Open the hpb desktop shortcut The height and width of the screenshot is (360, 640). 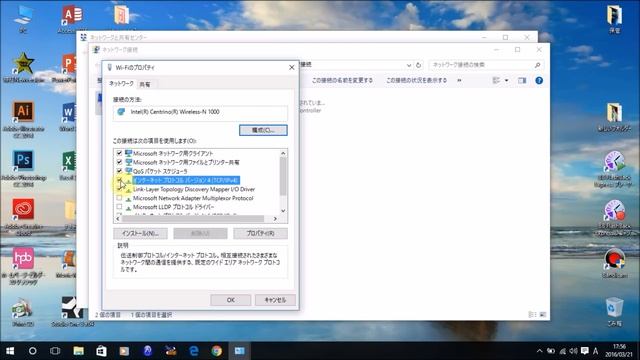coord(23,266)
